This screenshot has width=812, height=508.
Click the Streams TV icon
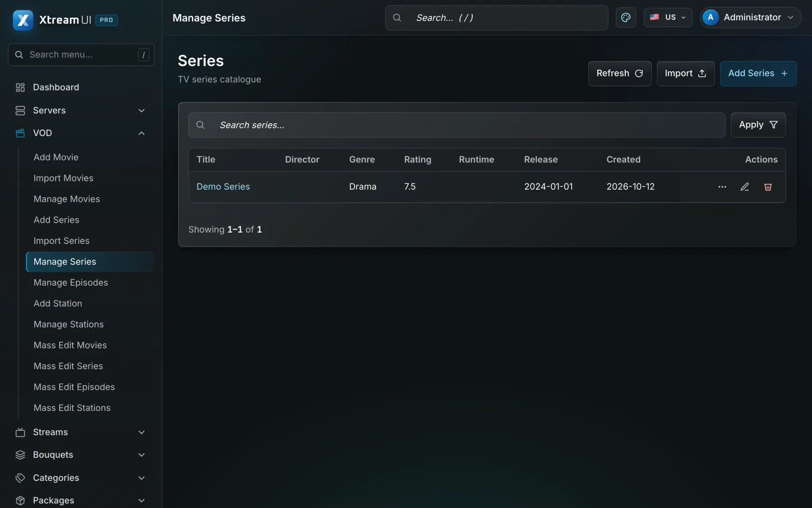pyautogui.click(x=20, y=432)
